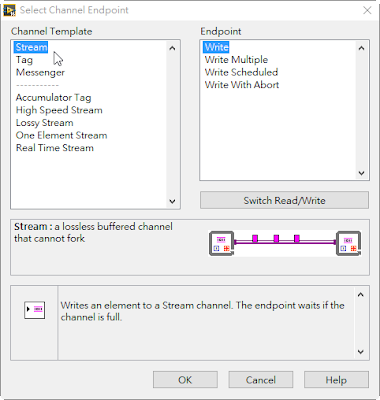This screenshot has width=380, height=400.
Task: Open Help for channel endpoints
Action: click(x=336, y=380)
